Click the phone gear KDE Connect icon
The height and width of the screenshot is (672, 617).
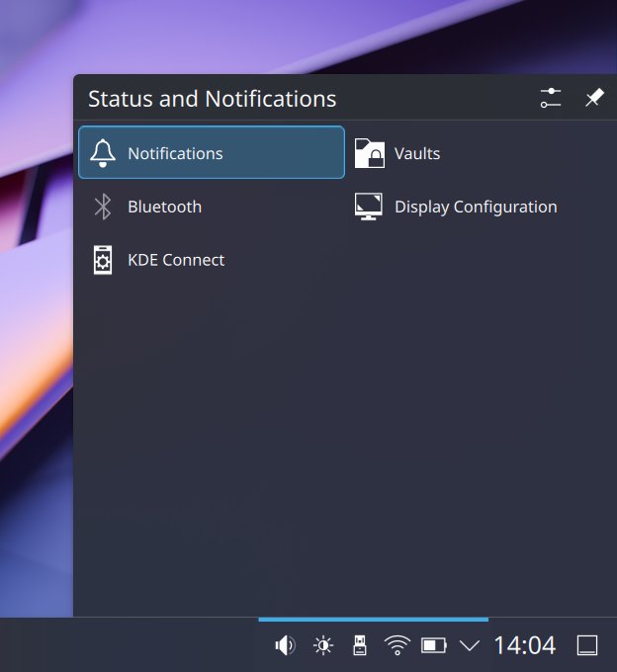coord(103,260)
